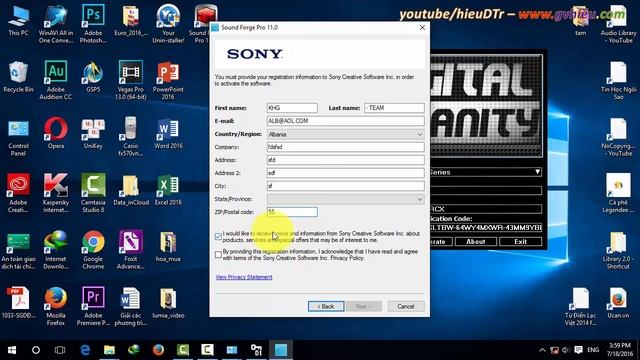The height and width of the screenshot is (360, 640).
Task: Open the Windows Start menu
Action: [12, 350]
